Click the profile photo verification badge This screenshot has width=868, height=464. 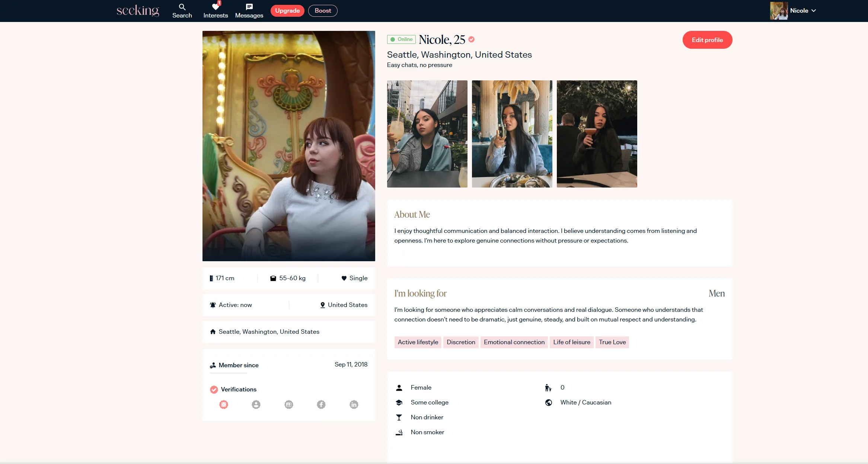coord(256,404)
